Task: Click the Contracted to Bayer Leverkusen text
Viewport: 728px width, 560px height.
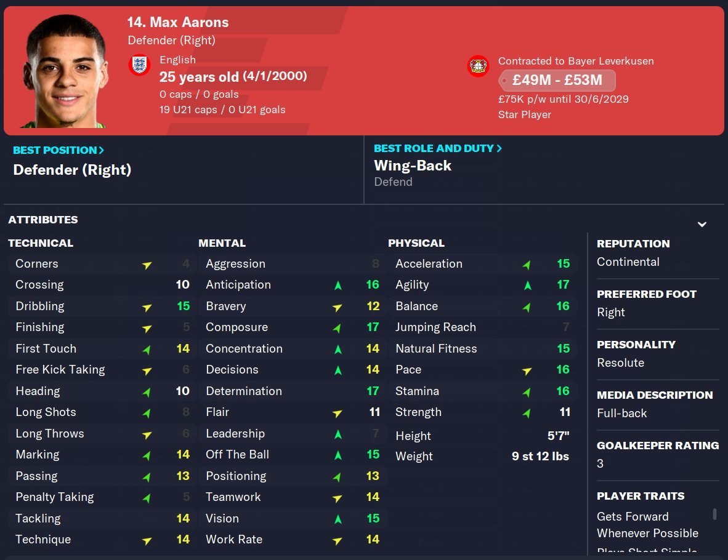Action: (576, 61)
